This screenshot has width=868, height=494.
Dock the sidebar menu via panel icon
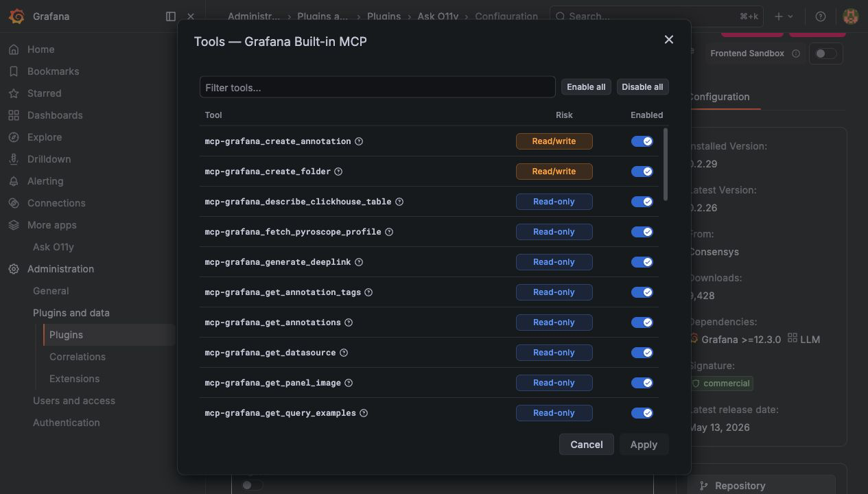click(171, 16)
